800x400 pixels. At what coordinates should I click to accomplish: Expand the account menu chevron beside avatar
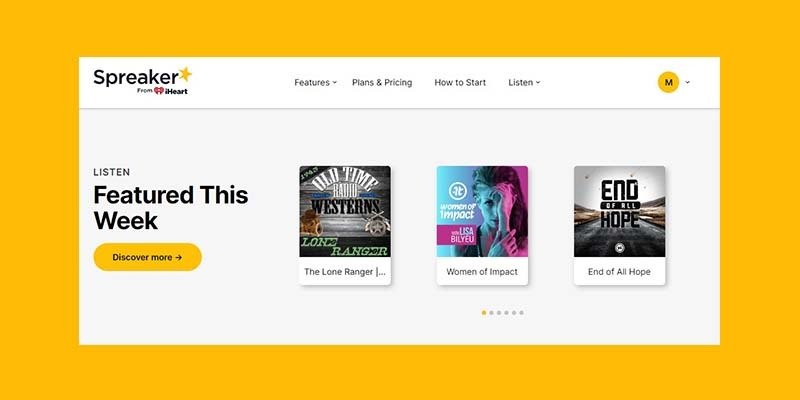pyautogui.click(x=687, y=82)
